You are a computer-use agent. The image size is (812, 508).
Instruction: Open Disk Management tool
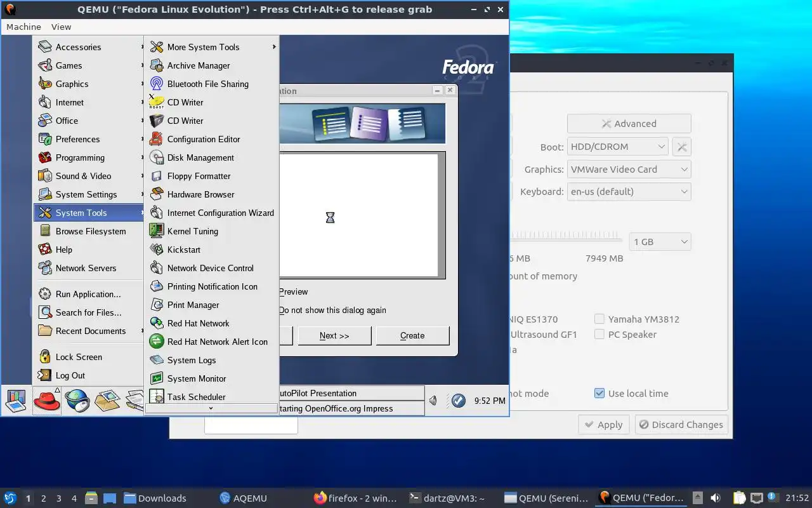pyautogui.click(x=211, y=157)
